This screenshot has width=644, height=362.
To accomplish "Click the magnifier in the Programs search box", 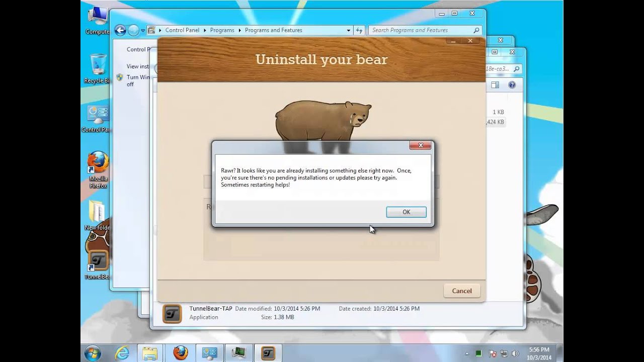I will (x=476, y=30).
